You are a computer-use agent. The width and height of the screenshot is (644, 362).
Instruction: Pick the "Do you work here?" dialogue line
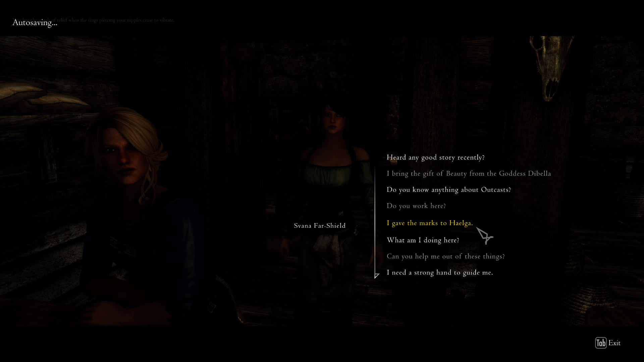coord(416,206)
